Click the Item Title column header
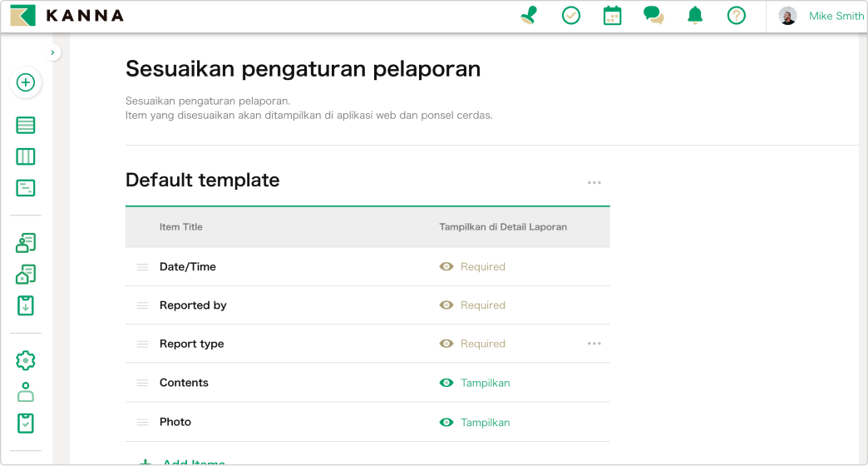 [x=181, y=226]
